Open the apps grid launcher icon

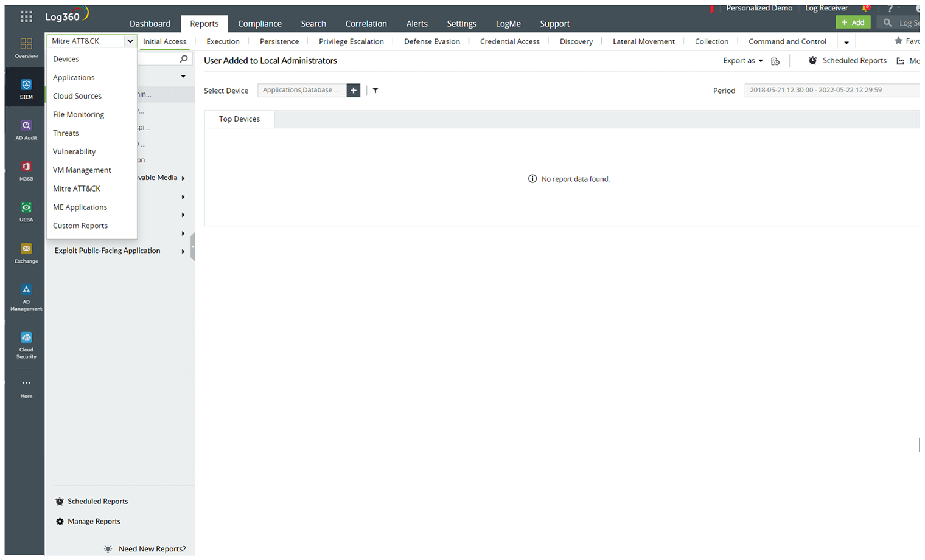[x=26, y=17]
